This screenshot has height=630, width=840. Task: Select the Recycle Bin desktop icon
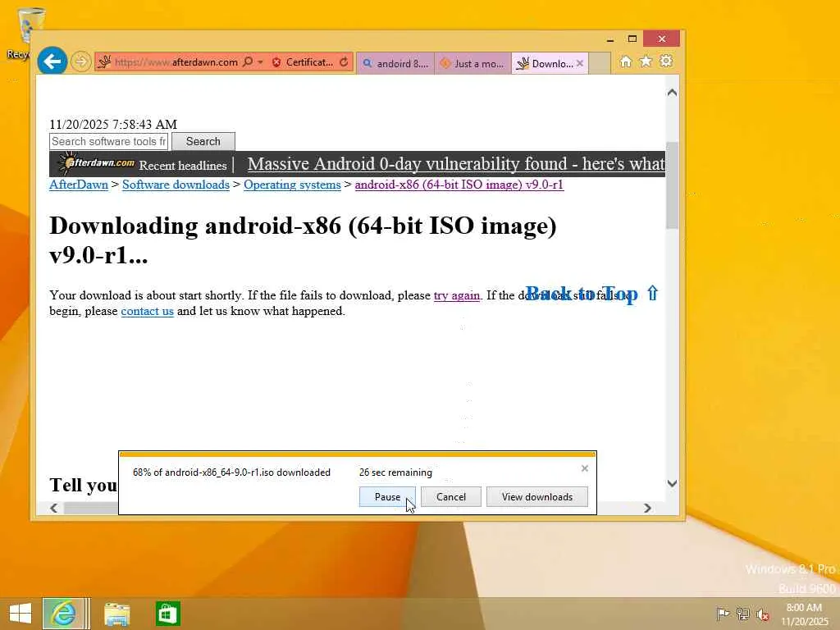25,32
